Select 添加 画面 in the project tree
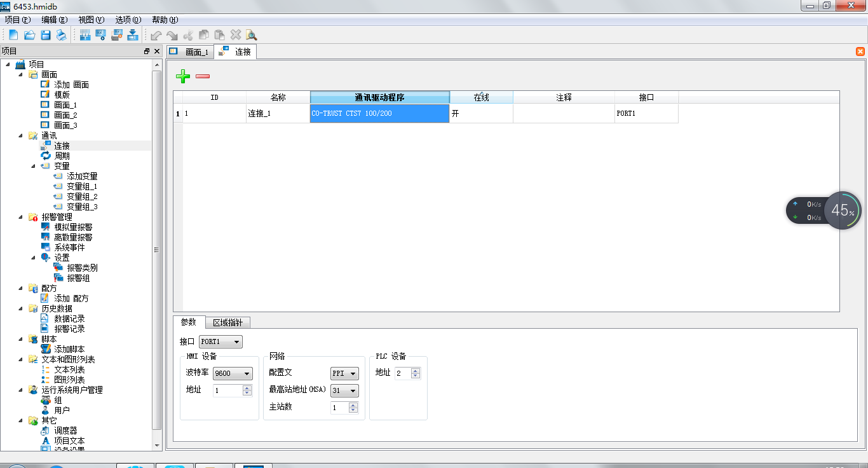The width and height of the screenshot is (868, 468). (71, 85)
